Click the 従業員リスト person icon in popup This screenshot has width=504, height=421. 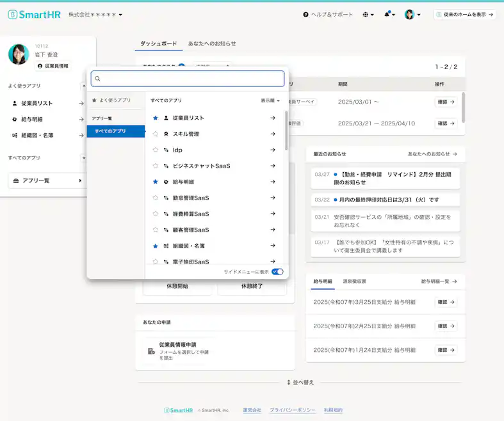[x=166, y=118]
